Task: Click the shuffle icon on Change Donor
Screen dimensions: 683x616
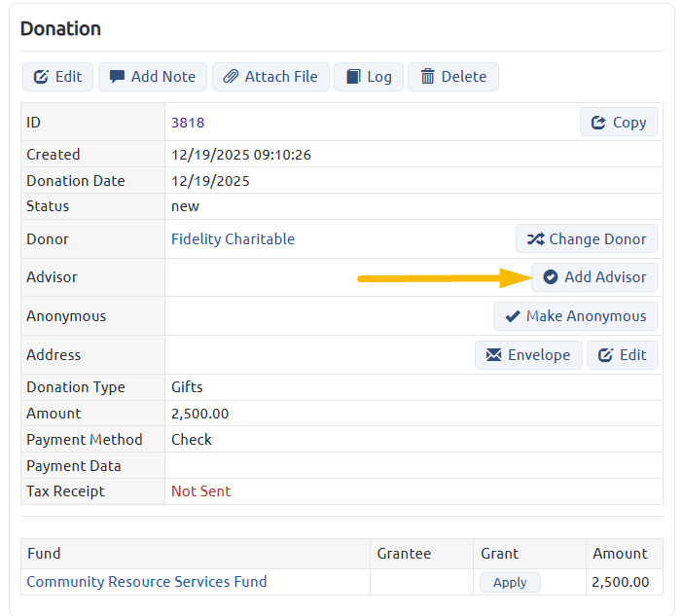Action: [536, 238]
